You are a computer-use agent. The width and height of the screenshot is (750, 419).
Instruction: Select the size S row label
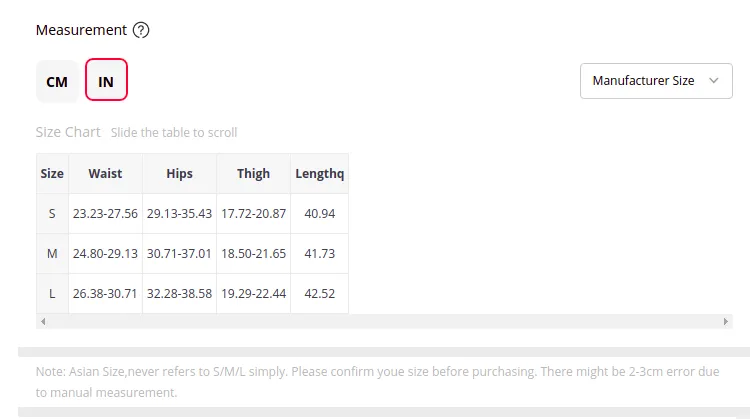tap(52, 213)
